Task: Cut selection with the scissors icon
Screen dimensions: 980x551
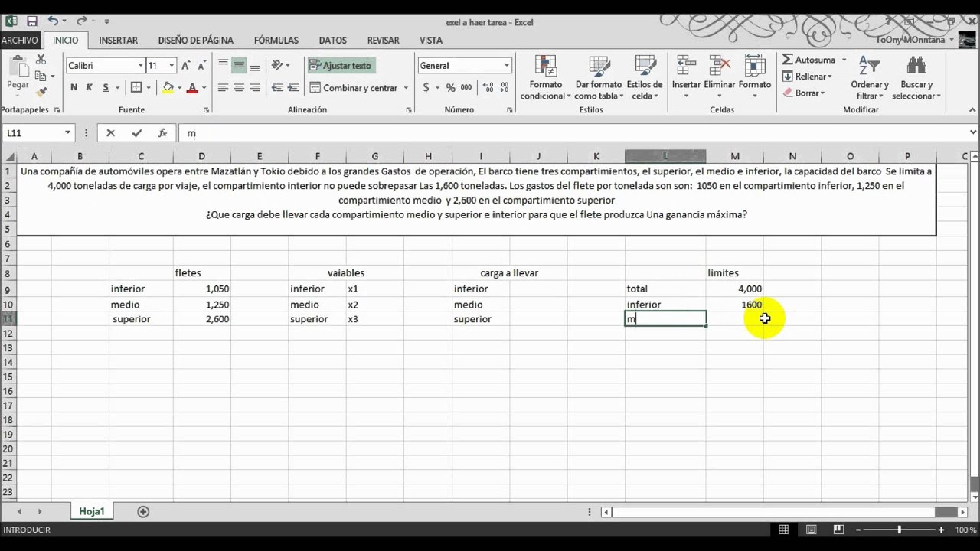Action: click(x=41, y=60)
